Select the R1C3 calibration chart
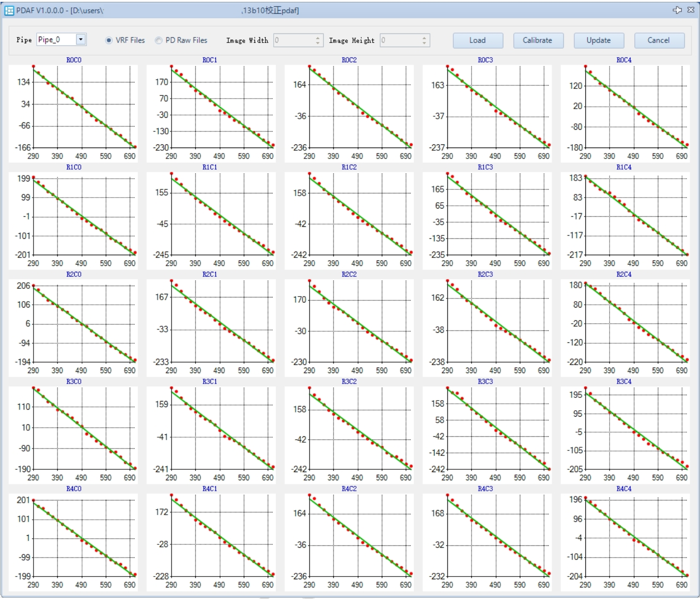The height and width of the screenshot is (599, 700). 487,217
